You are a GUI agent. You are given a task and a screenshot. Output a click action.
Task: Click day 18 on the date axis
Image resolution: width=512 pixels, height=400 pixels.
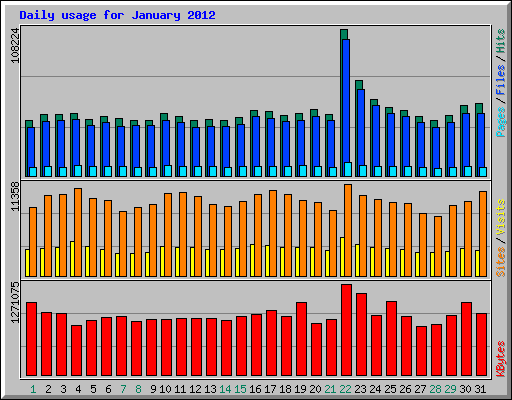285,389
